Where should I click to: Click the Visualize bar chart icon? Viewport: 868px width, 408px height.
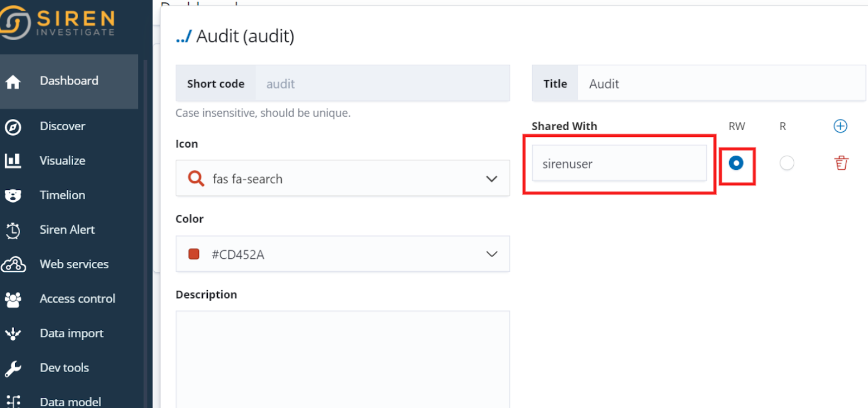click(13, 161)
